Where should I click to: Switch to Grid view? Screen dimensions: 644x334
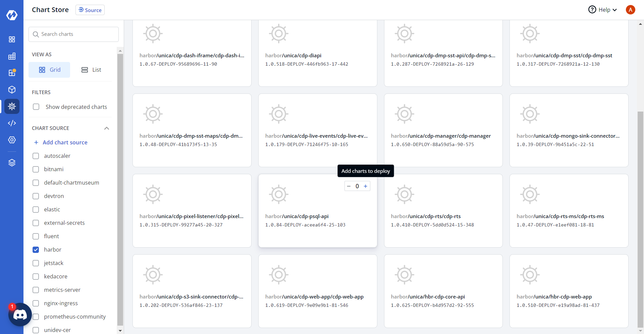[x=49, y=70]
